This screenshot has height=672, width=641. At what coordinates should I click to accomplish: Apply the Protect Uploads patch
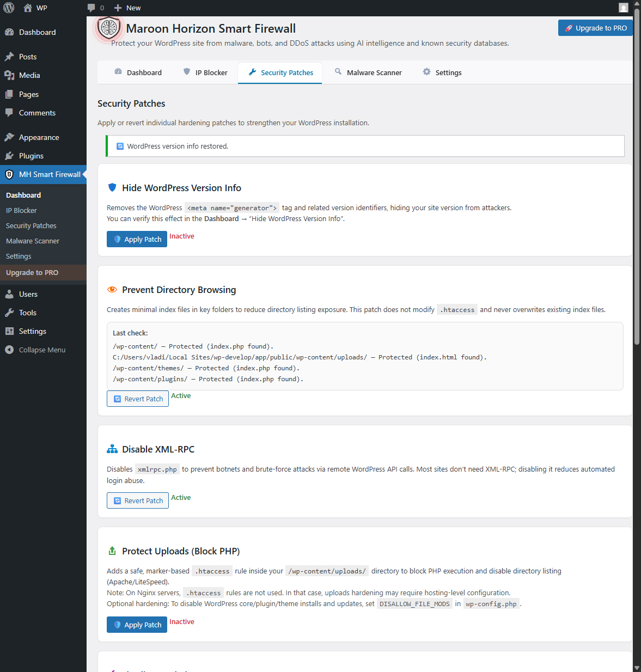[137, 625]
